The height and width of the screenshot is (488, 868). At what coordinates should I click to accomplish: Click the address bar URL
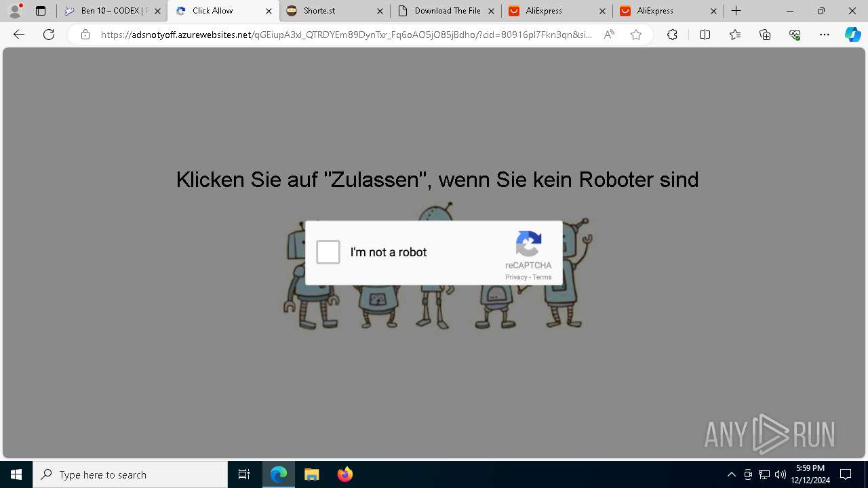point(346,35)
